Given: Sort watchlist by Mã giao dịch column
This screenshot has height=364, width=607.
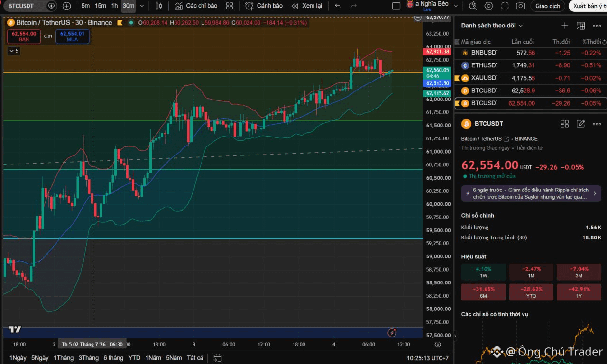Looking at the screenshot, I should click(x=476, y=42).
